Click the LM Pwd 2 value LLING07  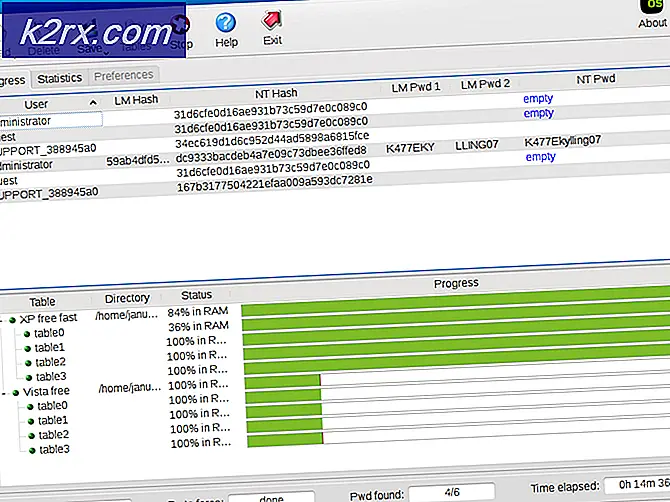click(477, 145)
